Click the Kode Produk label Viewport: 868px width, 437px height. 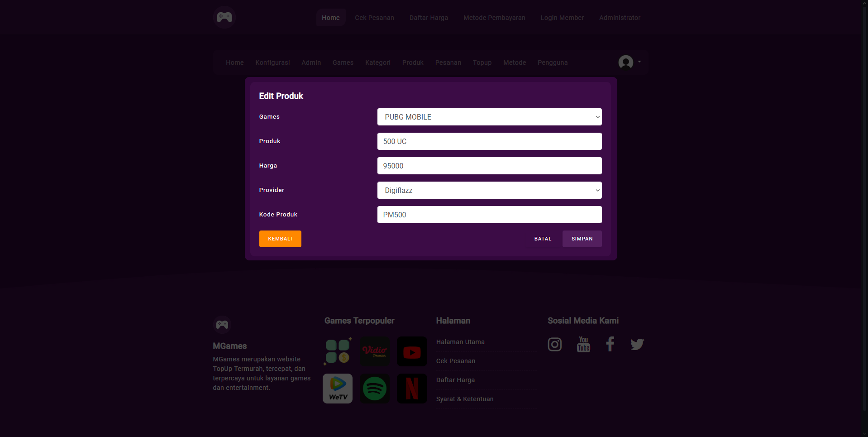[278, 215]
